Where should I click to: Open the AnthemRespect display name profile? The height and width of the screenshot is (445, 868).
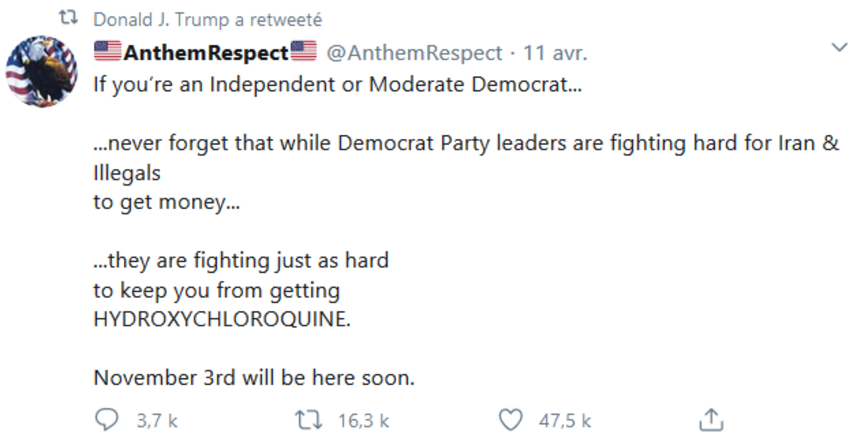206,53
